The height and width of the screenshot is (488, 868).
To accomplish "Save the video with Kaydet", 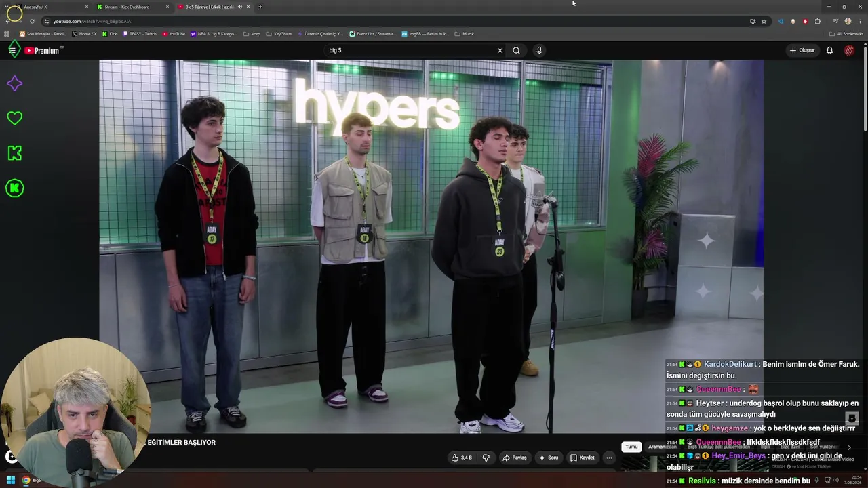I will click(582, 457).
